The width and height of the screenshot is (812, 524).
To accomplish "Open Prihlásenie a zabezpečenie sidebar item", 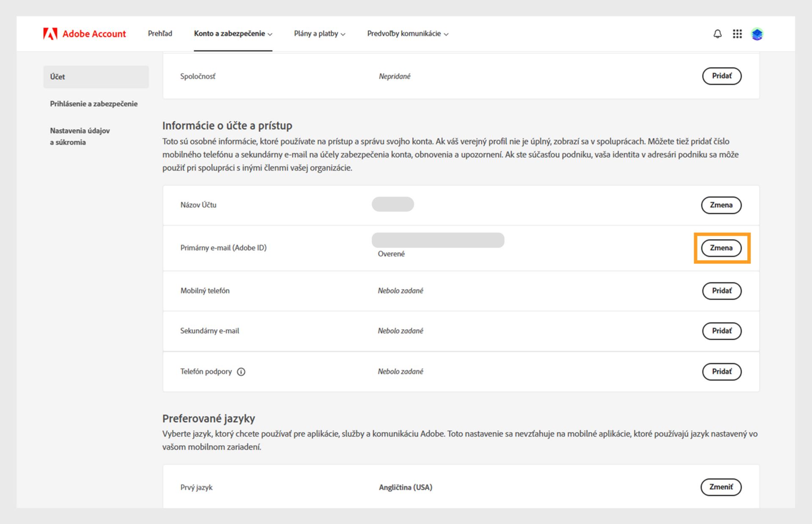I will click(x=94, y=104).
